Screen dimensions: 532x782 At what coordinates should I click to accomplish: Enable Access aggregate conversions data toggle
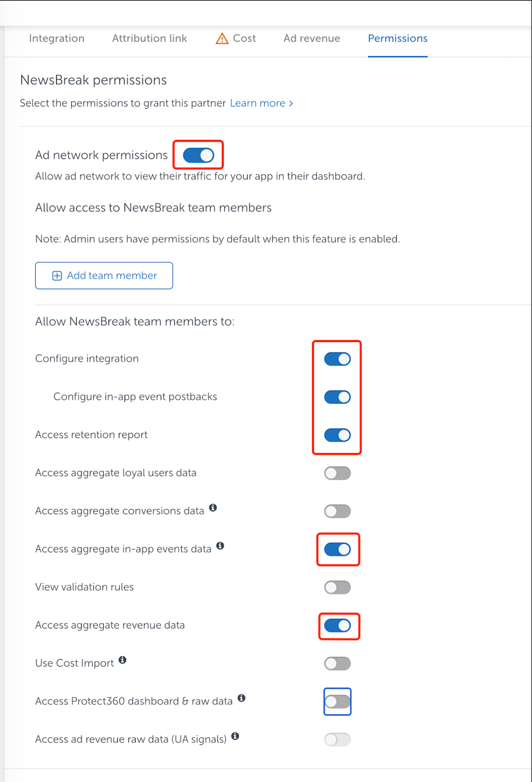pyautogui.click(x=337, y=512)
